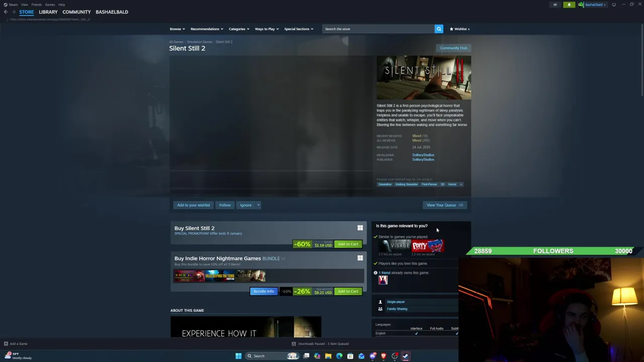
Task: Open the taskbar weather widget
Action: pos(18,356)
